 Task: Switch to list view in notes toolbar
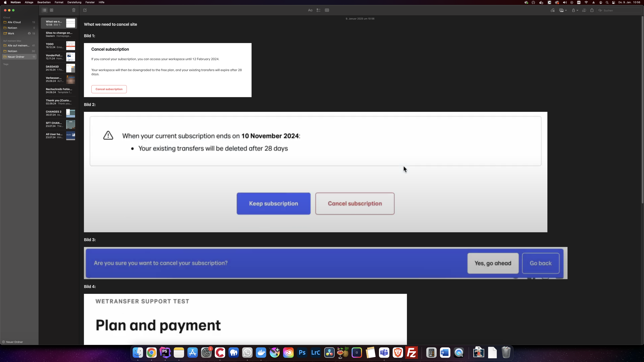pos(44,10)
